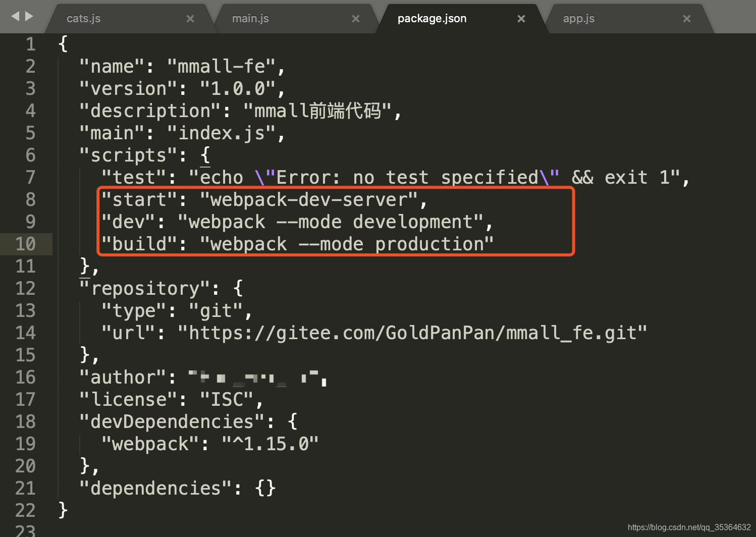Click the "author" key text

pyautogui.click(x=123, y=377)
